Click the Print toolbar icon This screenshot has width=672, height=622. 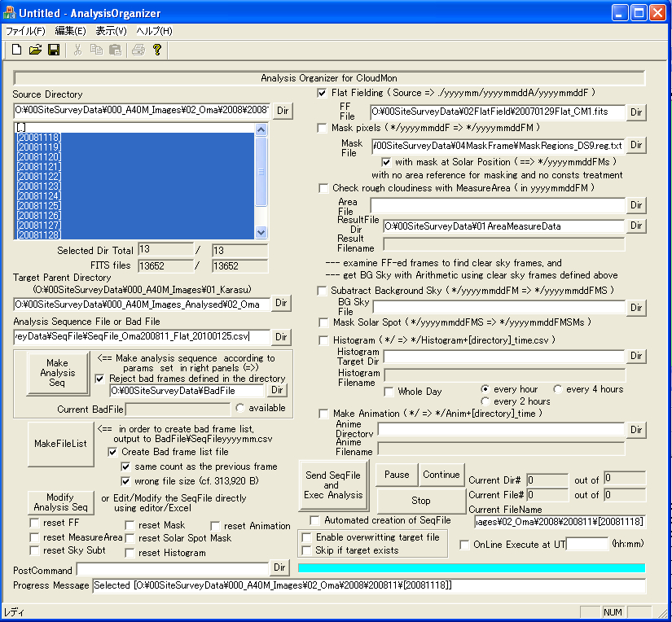pyautogui.click(x=138, y=50)
